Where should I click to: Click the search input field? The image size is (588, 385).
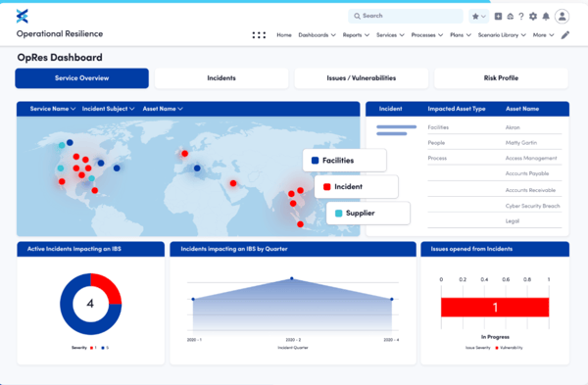[406, 16]
